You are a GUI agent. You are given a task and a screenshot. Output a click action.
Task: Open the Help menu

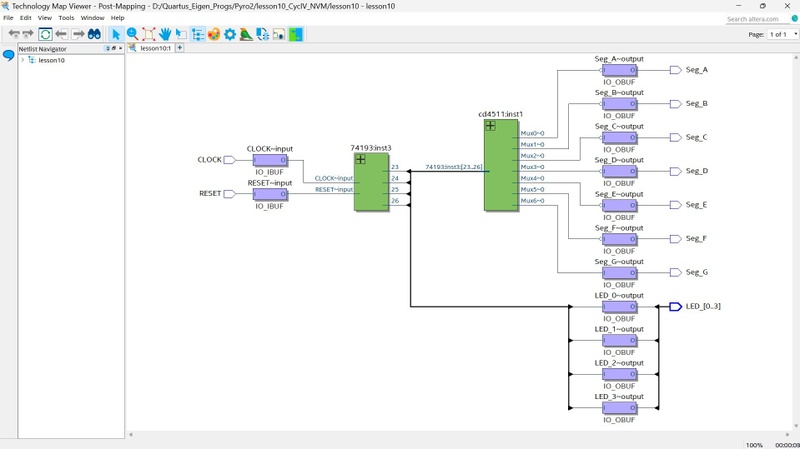pyautogui.click(x=117, y=17)
